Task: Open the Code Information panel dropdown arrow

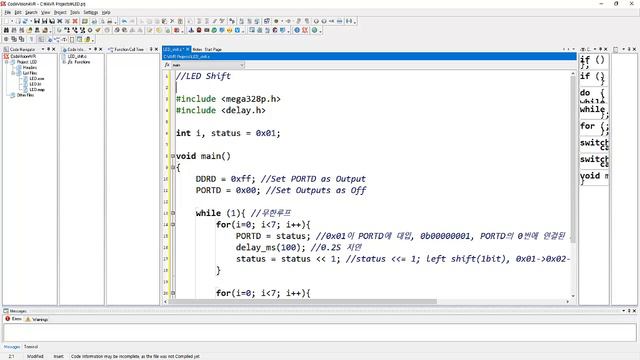Action: (x=90, y=49)
